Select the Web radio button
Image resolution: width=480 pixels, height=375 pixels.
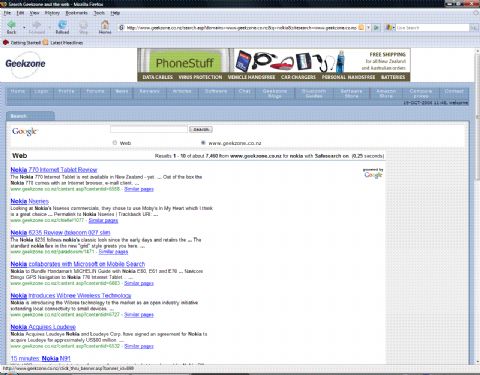pos(115,143)
